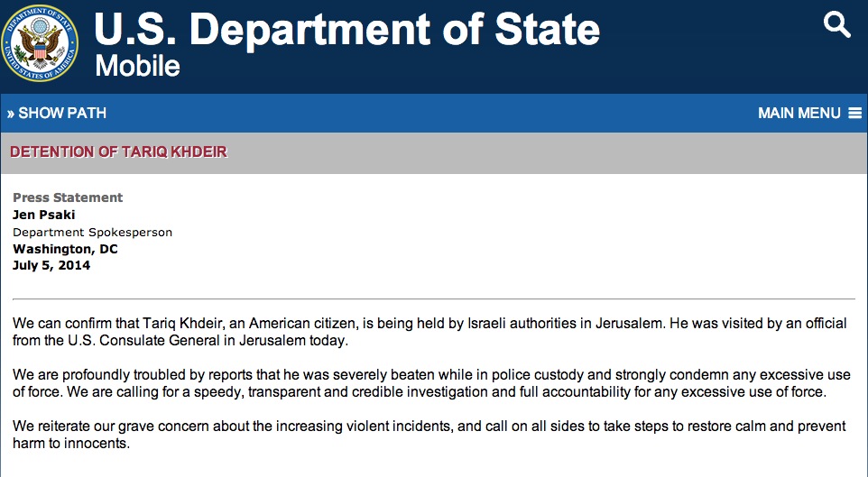Select the name Jen Psaki
This screenshot has height=477, width=868.
click(x=43, y=215)
